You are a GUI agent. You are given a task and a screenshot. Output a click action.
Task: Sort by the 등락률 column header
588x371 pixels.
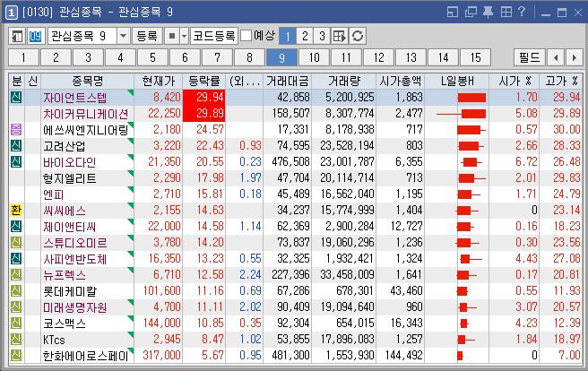[x=204, y=81]
